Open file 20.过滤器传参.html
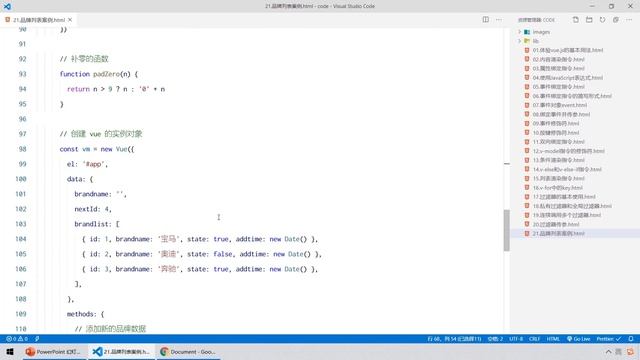This screenshot has width=640, height=360. 556,224
